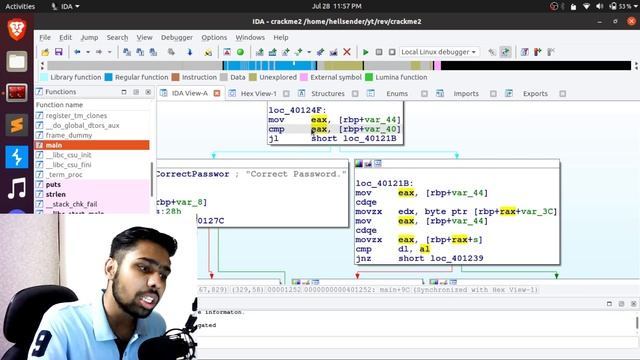The image size is (640, 360).
Task: Open the Edit menu
Action: [x=65, y=37]
